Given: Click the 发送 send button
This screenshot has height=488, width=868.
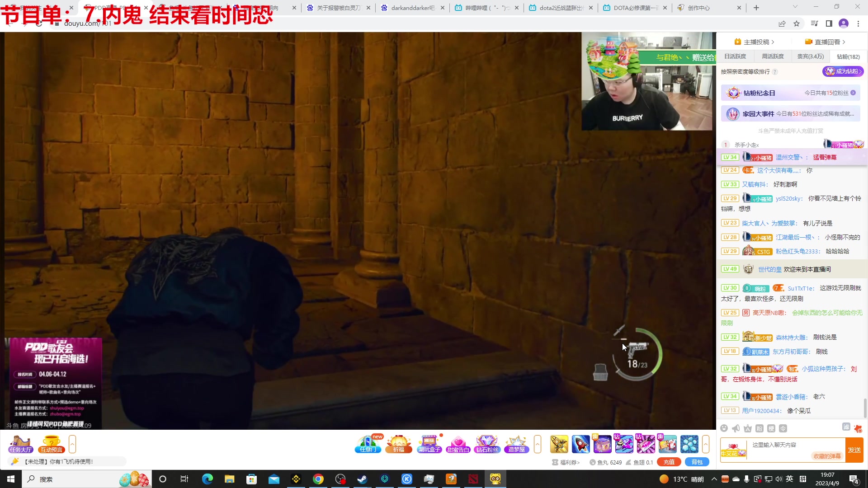Looking at the screenshot, I should (854, 450).
